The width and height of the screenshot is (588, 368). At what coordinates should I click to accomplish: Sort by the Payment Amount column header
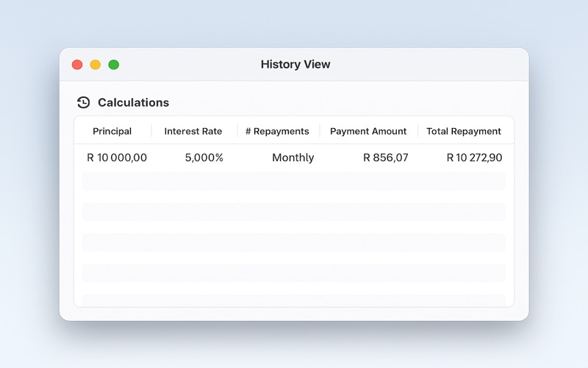click(368, 131)
